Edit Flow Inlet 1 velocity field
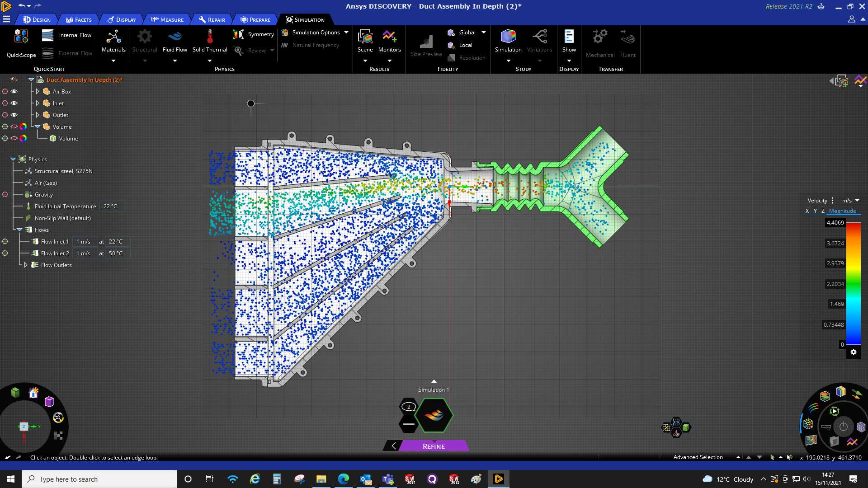The image size is (868, 488). pos(85,241)
